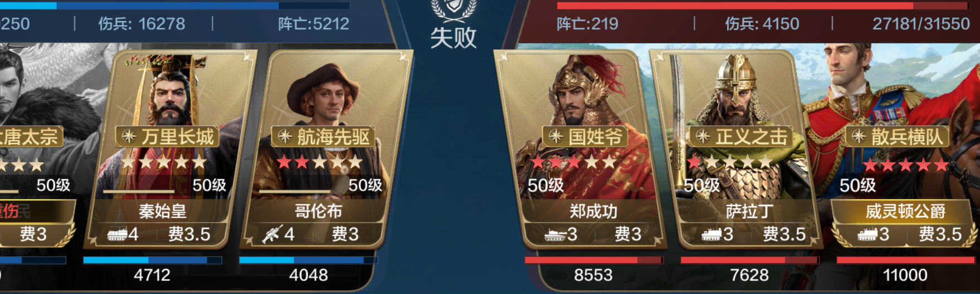
Task: Click the star rating on 哥伦布 card
Action: click(x=320, y=163)
